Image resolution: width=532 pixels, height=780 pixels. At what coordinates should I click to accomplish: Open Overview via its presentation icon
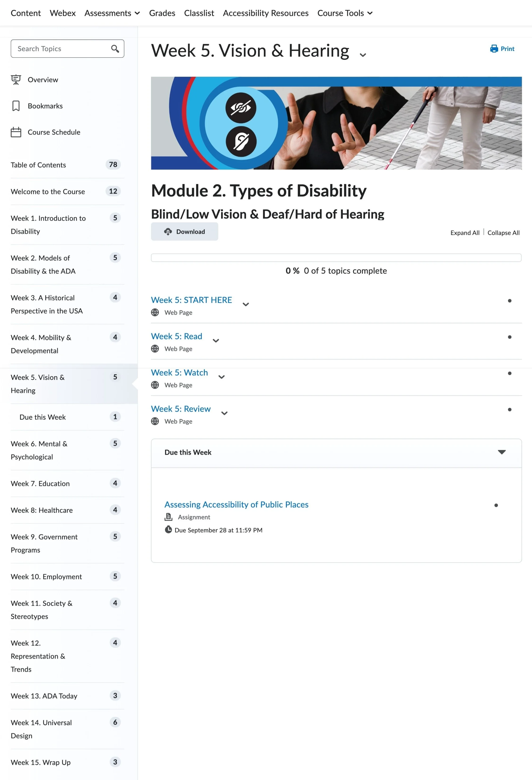click(x=16, y=80)
